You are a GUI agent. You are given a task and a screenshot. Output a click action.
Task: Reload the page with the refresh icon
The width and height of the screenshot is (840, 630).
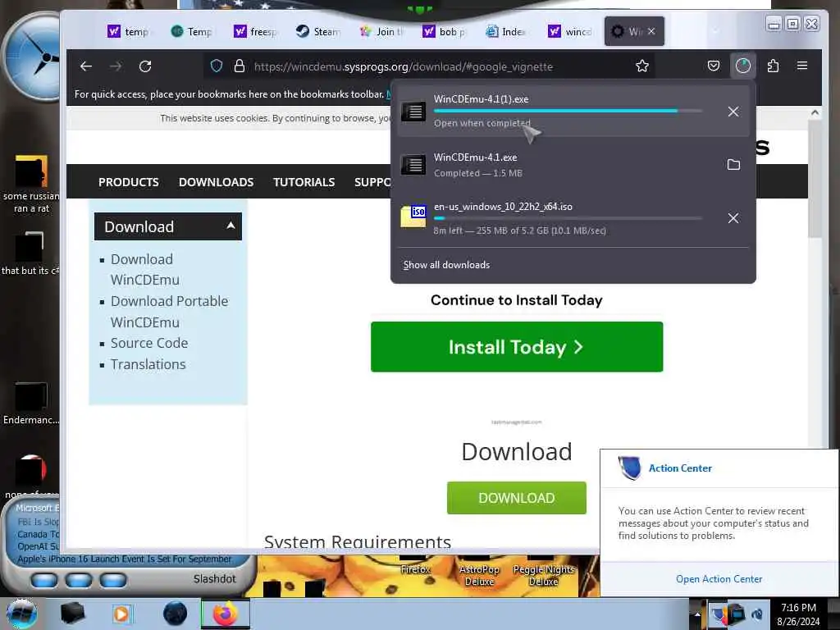(145, 66)
